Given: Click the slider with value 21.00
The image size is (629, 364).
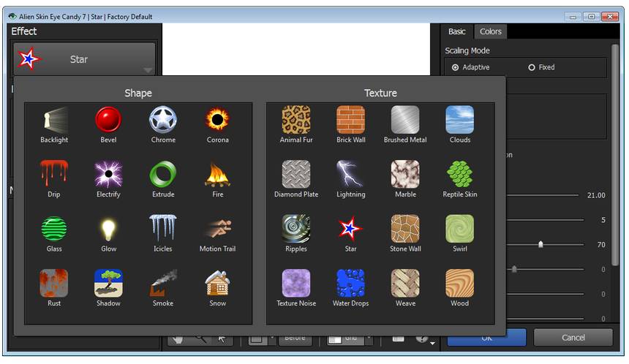Looking at the screenshot, I should pyautogui.click(x=541, y=195).
